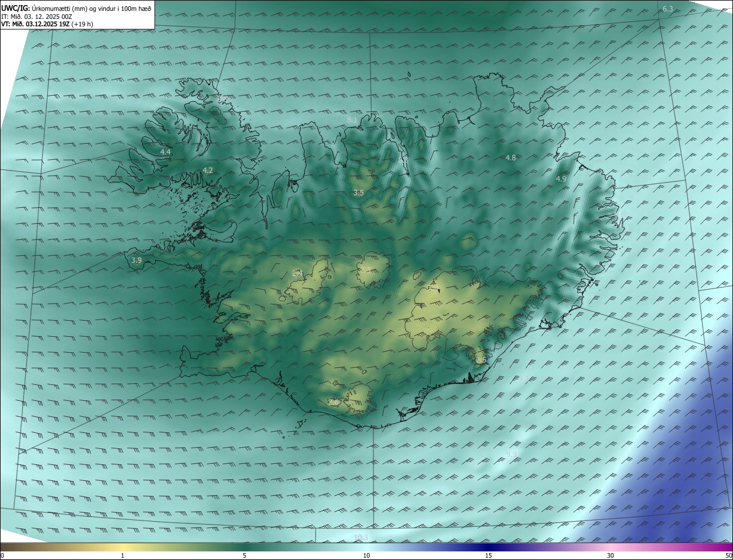Click the initial time line 'IT: Mið. 03. 12. 2025 00Z'

click(x=37, y=17)
